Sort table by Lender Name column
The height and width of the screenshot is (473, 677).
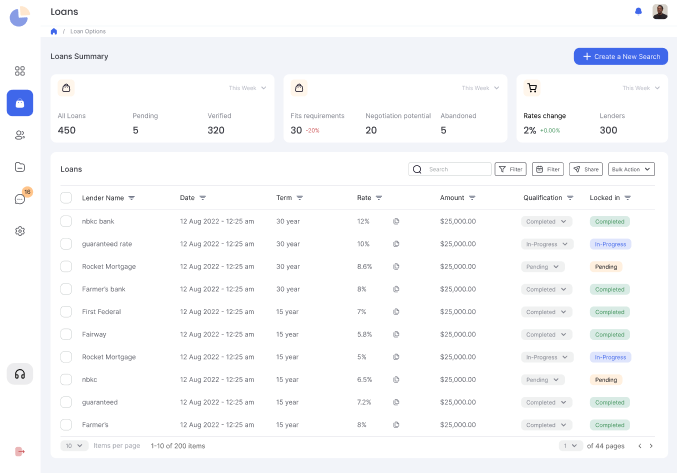[131, 198]
